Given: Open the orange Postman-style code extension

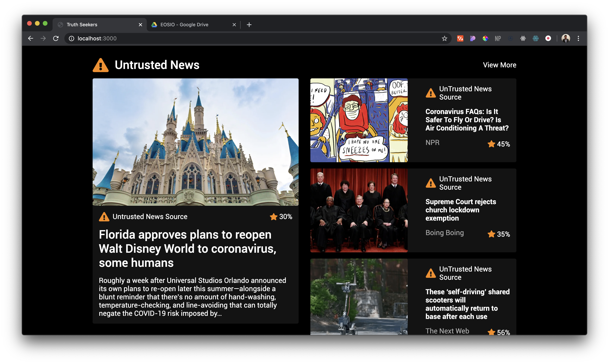Looking at the screenshot, I should pos(460,39).
